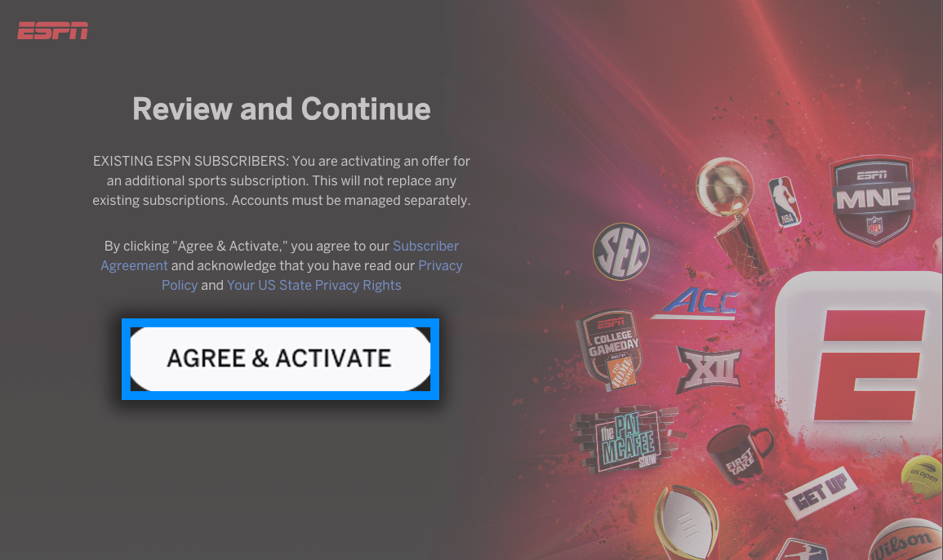Click the gold NBA championship trophy

[732, 218]
